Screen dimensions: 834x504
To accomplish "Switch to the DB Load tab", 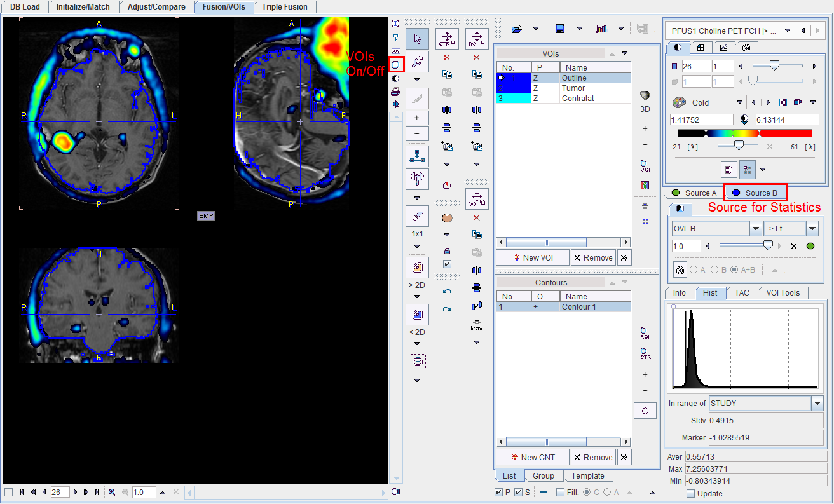I will pyautogui.click(x=25, y=7).
